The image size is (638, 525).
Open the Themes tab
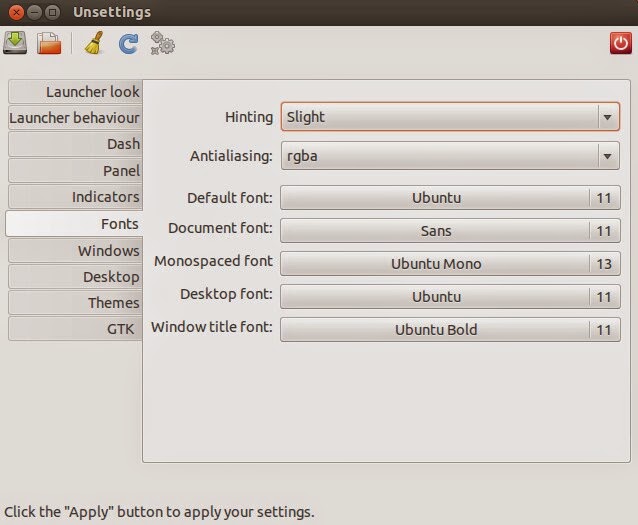click(x=76, y=303)
